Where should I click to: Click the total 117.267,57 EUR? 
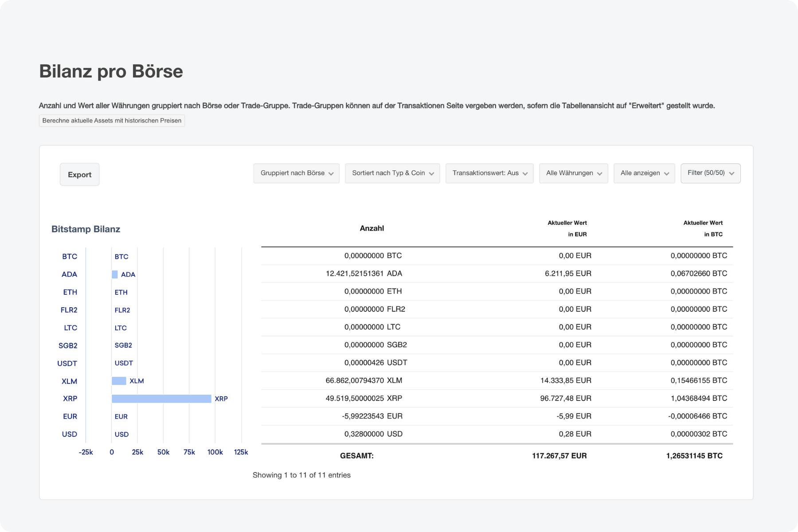click(x=559, y=456)
